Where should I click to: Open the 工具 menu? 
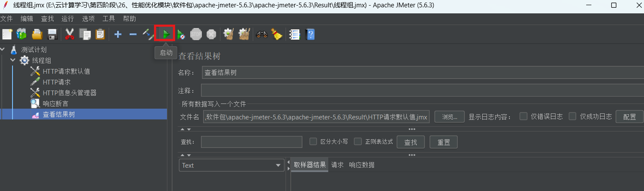pyautogui.click(x=109, y=19)
